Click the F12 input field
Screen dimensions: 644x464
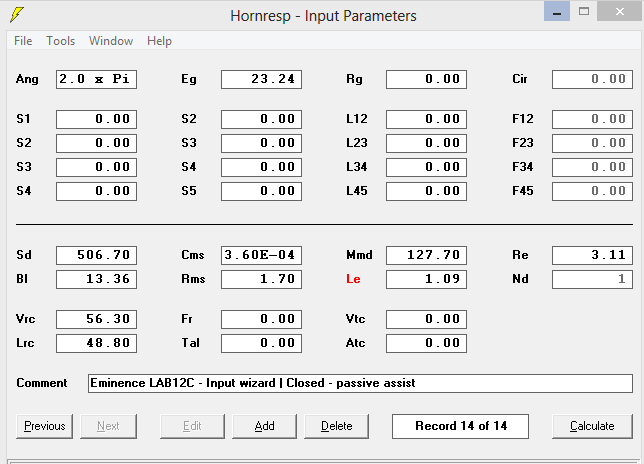point(592,119)
